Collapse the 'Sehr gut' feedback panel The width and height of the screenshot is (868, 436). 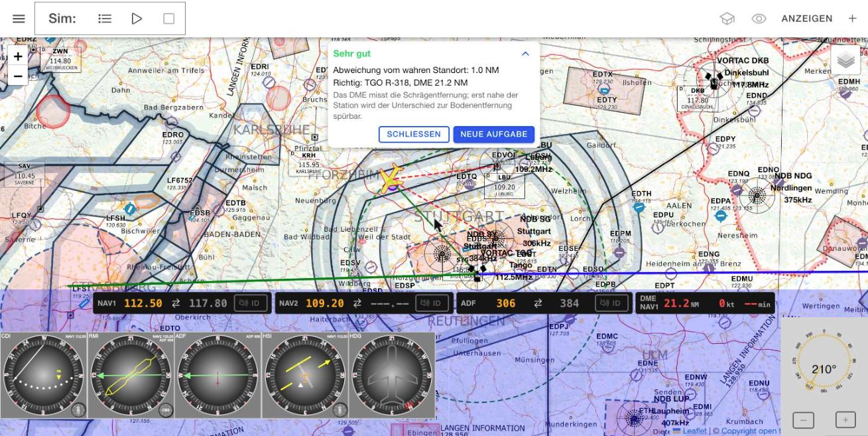(525, 54)
